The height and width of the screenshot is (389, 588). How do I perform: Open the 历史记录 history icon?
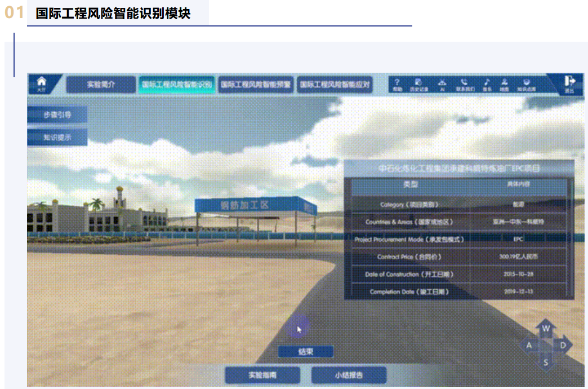418,84
